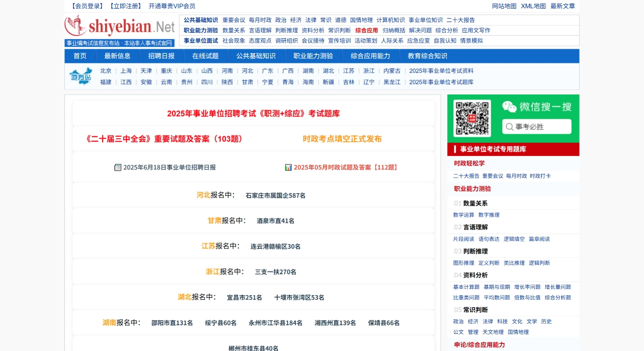Screen dimensions: 644x351
Task: Click 石家庄市属国企587名 recruitment link
Action: point(275,196)
